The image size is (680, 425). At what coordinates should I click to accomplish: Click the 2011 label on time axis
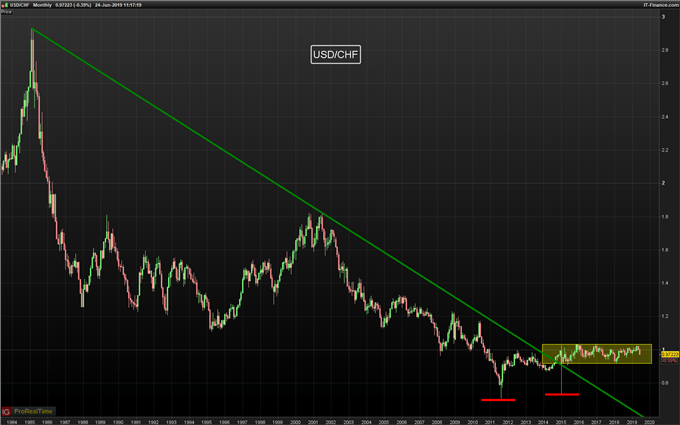pos(490,422)
